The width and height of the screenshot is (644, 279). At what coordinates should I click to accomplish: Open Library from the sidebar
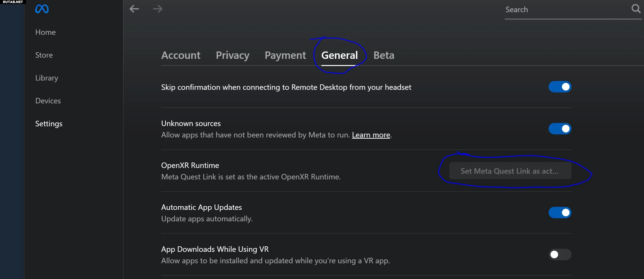click(x=47, y=78)
